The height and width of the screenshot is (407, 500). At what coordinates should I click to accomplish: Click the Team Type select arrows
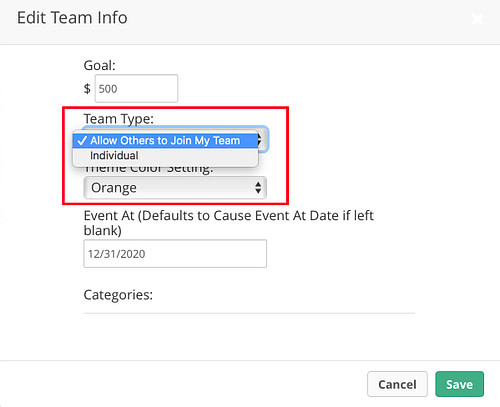coord(260,139)
